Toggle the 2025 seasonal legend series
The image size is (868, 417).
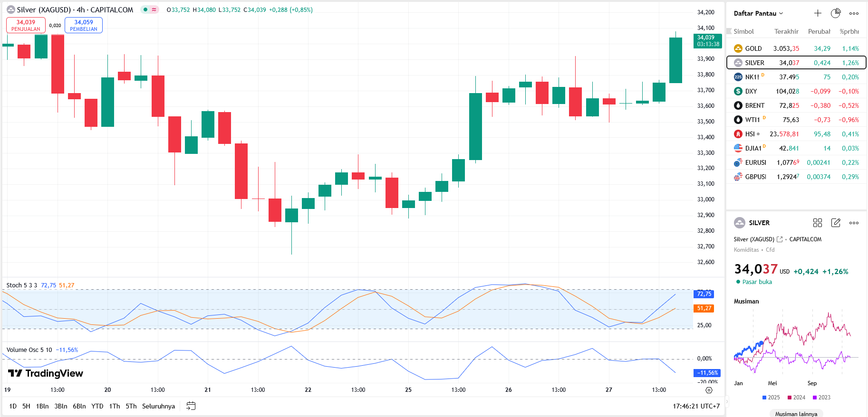point(771,398)
